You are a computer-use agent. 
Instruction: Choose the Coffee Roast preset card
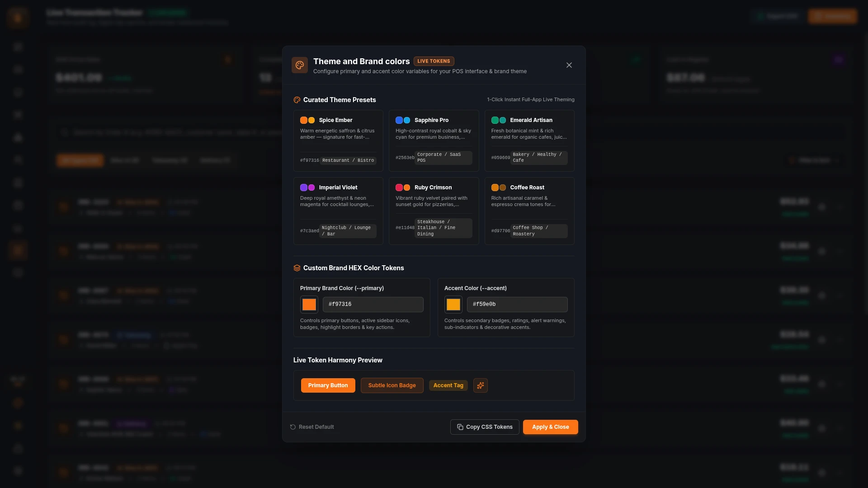point(529,211)
